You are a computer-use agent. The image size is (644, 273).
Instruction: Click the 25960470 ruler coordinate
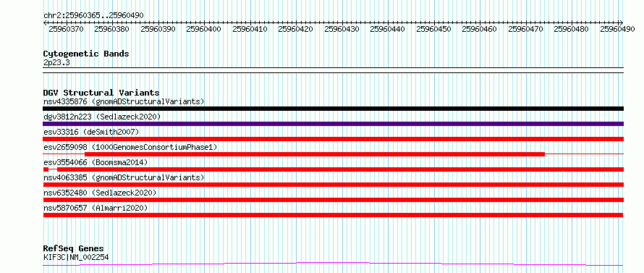(x=526, y=29)
